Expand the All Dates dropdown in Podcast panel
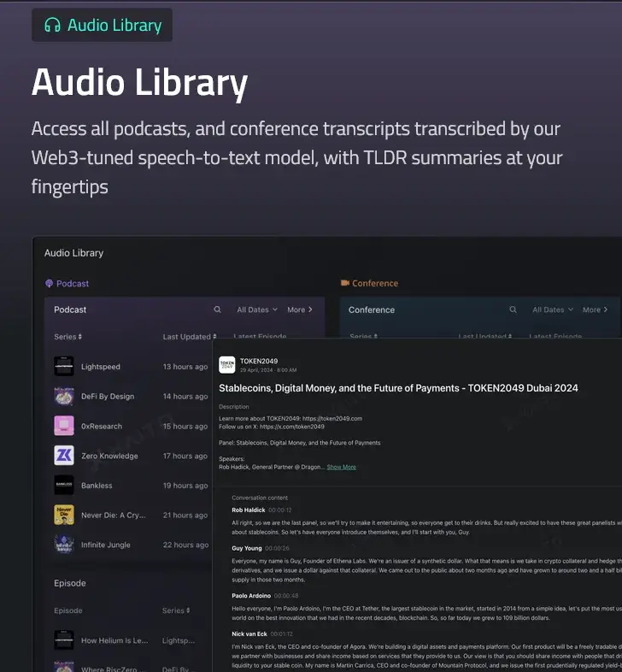This screenshot has height=672, width=622. [257, 309]
